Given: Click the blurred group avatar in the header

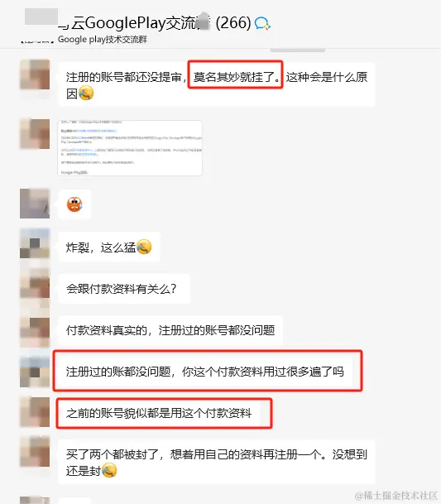Looking at the screenshot, I should click(x=41, y=17).
